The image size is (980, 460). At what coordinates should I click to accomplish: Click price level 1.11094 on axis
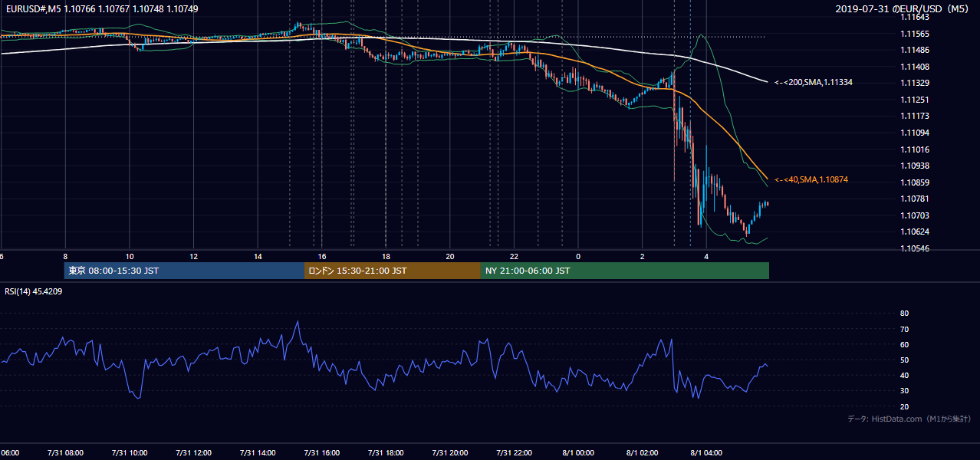tap(914, 133)
